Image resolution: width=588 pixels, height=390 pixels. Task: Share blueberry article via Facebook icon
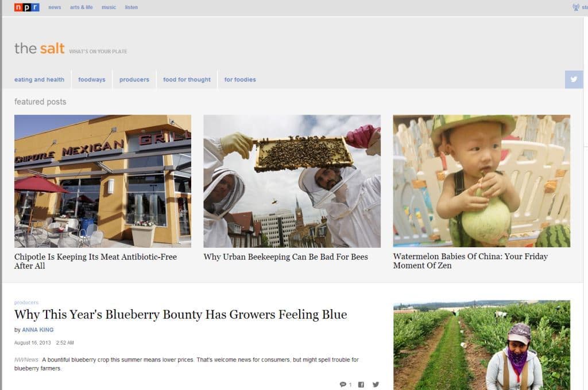click(361, 384)
